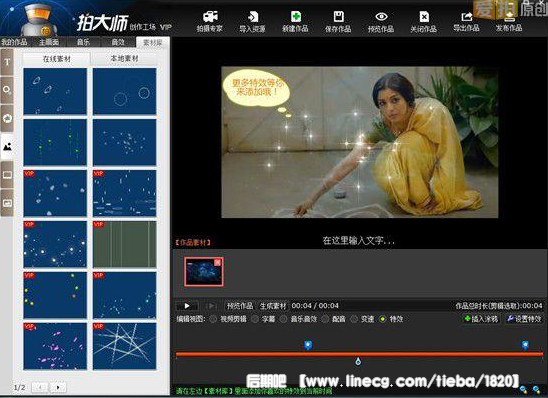Play the timeline with the play button
This screenshot has height=398, width=548.
[187, 306]
